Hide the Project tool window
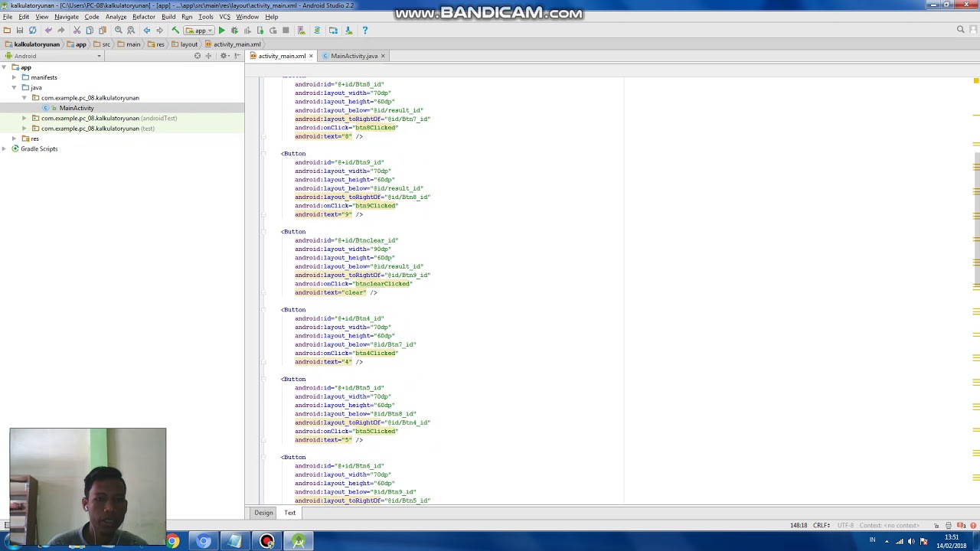Viewport: 980px width, 551px height. pyautogui.click(x=237, y=56)
